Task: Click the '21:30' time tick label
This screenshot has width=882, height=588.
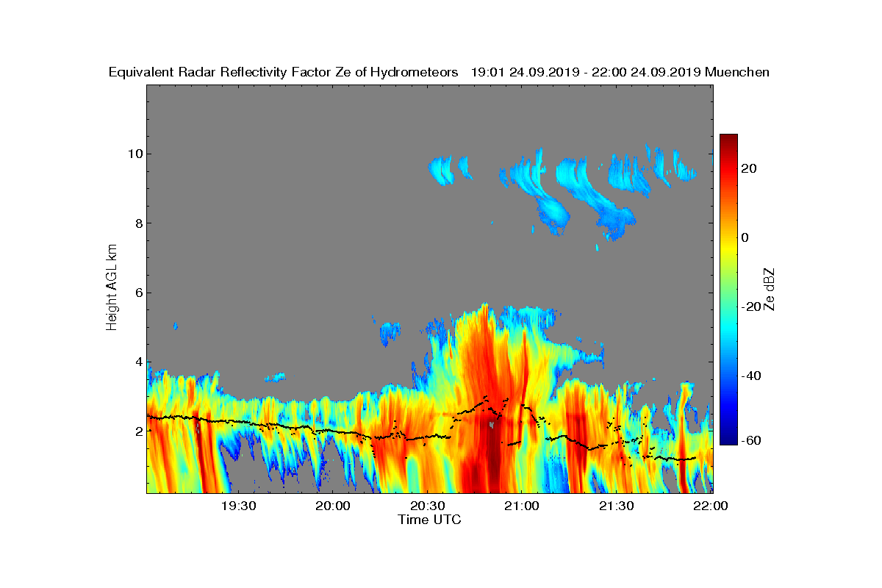Action: (616, 506)
